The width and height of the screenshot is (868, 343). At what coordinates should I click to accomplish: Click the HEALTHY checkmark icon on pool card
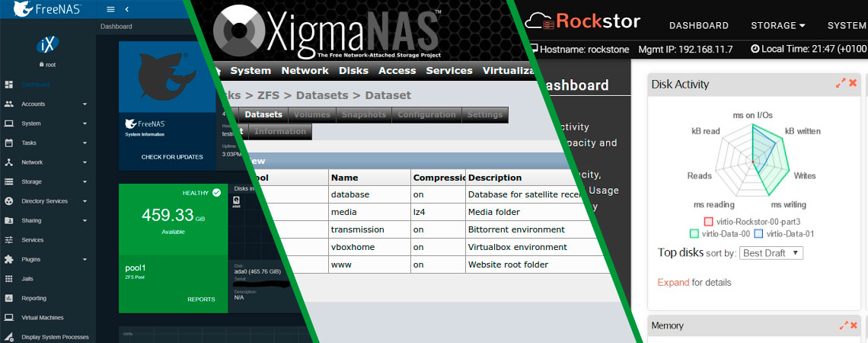point(216,193)
